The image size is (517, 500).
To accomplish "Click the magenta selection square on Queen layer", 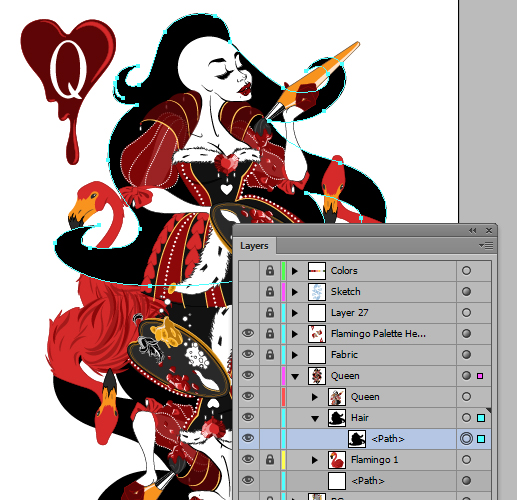I will [480, 376].
